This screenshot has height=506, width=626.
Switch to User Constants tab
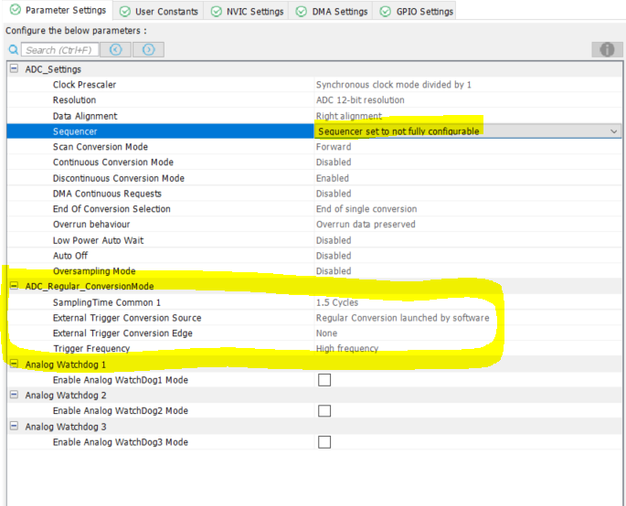click(x=158, y=11)
